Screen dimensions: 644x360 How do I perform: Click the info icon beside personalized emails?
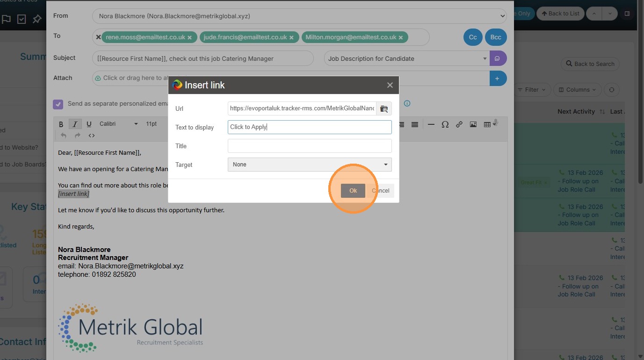(x=407, y=103)
